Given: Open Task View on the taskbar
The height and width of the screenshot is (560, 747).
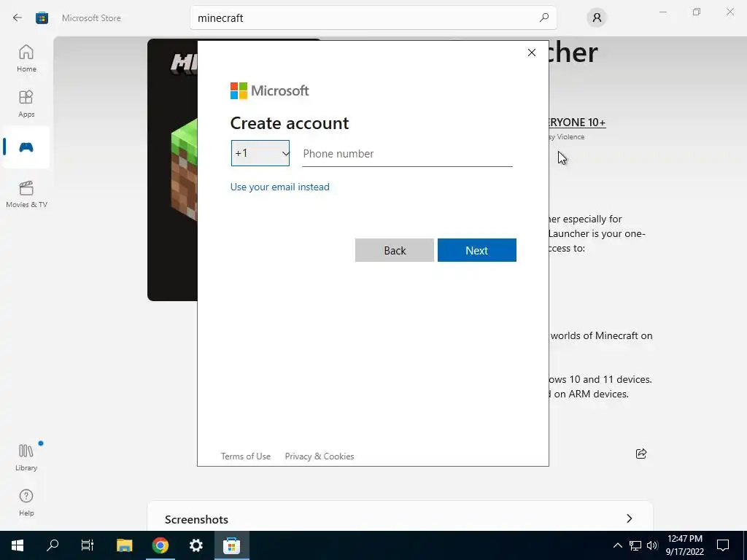Looking at the screenshot, I should coord(88,545).
